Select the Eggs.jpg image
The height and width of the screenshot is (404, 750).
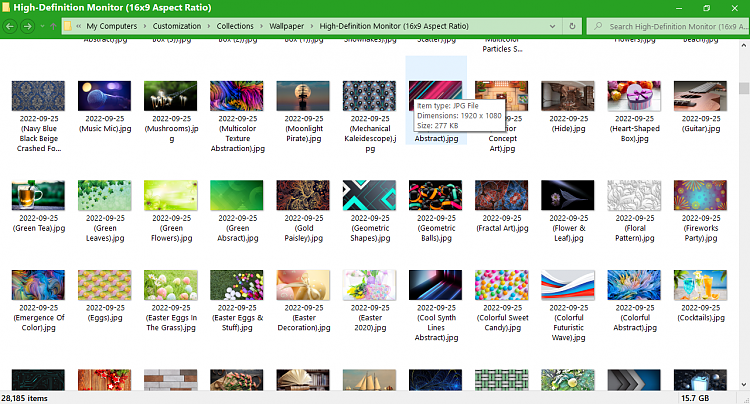point(104,285)
